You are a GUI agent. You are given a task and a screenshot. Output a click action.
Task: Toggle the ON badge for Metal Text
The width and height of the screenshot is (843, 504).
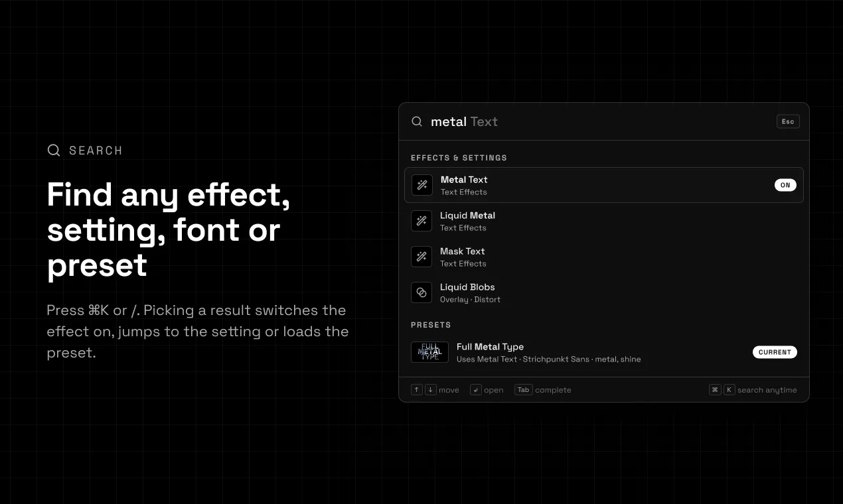pyautogui.click(x=785, y=185)
